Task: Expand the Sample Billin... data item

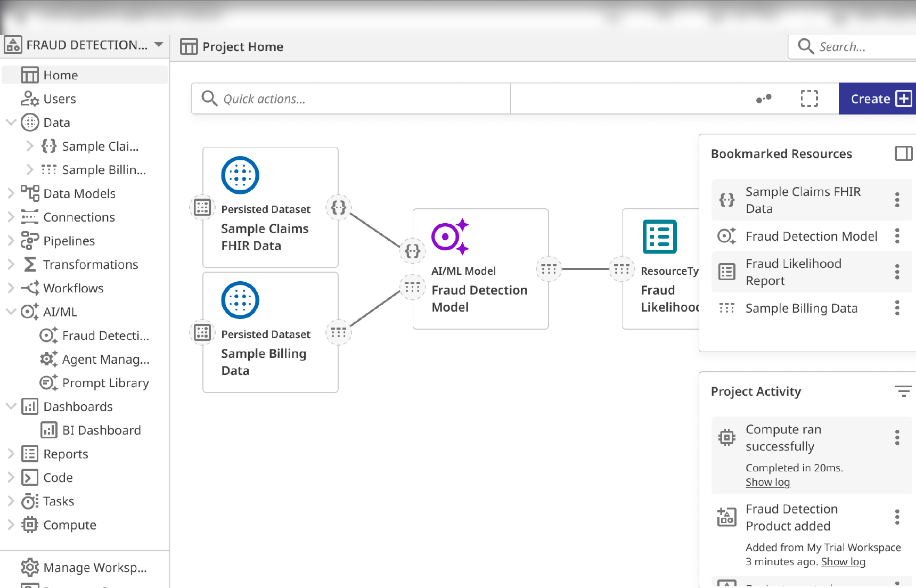Action: (x=30, y=169)
